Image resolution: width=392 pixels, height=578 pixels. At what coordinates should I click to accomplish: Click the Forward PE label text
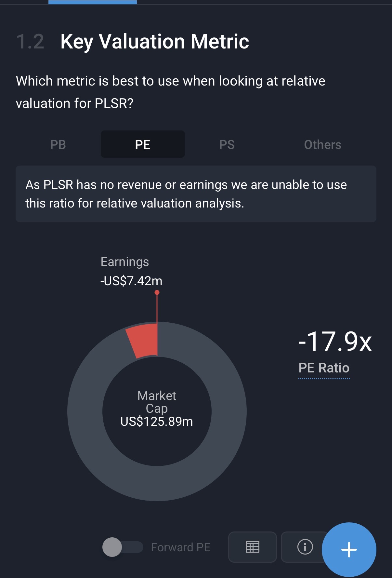click(181, 547)
